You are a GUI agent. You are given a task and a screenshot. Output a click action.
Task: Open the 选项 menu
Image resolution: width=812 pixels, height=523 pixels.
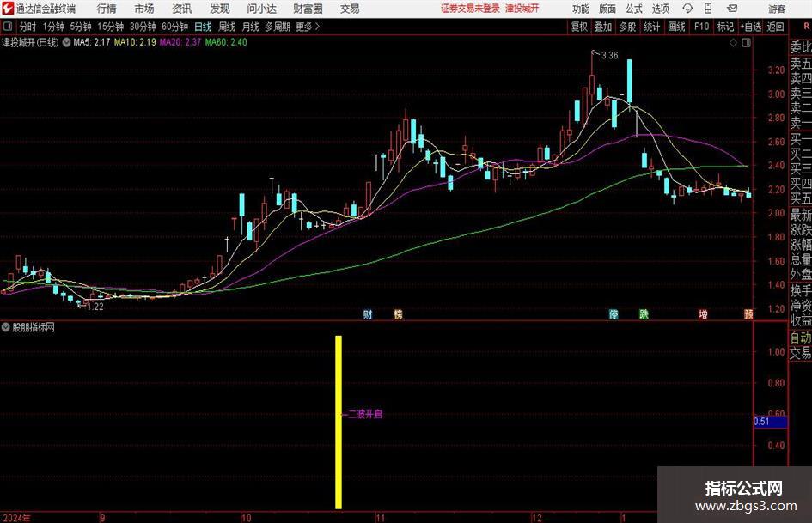click(x=660, y=9)
